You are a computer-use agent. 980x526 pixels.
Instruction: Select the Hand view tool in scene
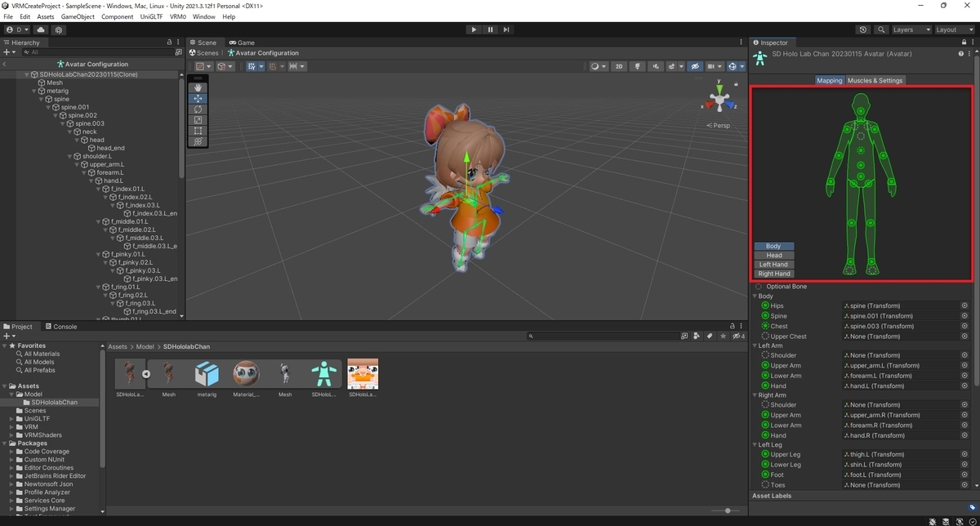click(x=198, y=88)
